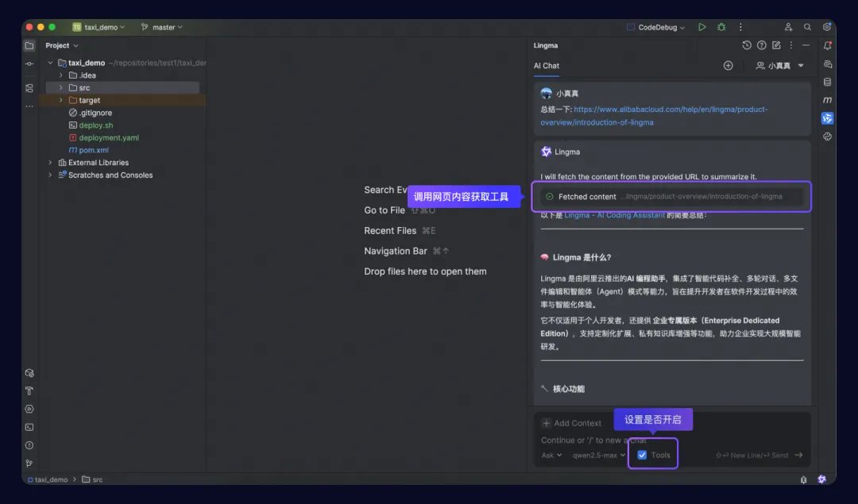
Task: Click the status bar indicator next to Lingma icon
Action: point(803,479)
